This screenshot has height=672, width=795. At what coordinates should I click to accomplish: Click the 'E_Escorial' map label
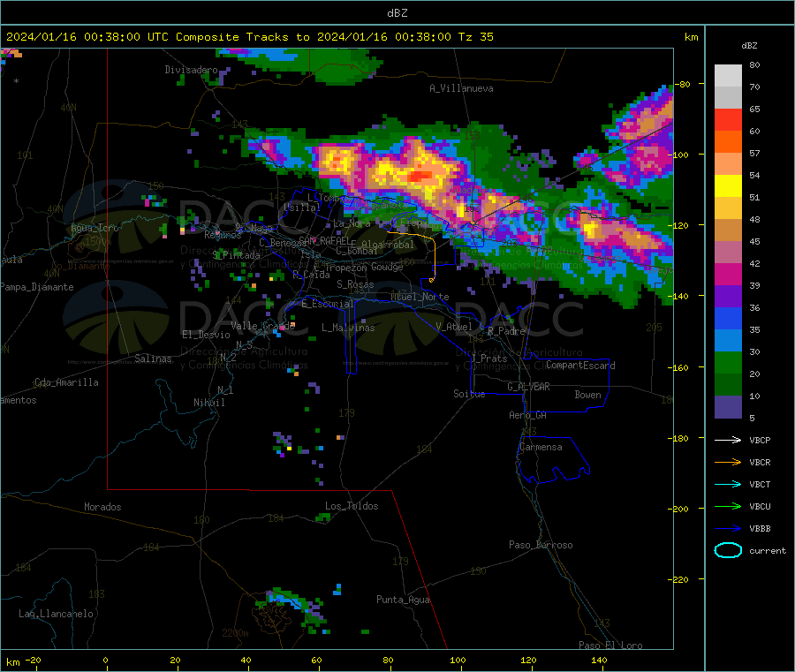tap(328, 304)
